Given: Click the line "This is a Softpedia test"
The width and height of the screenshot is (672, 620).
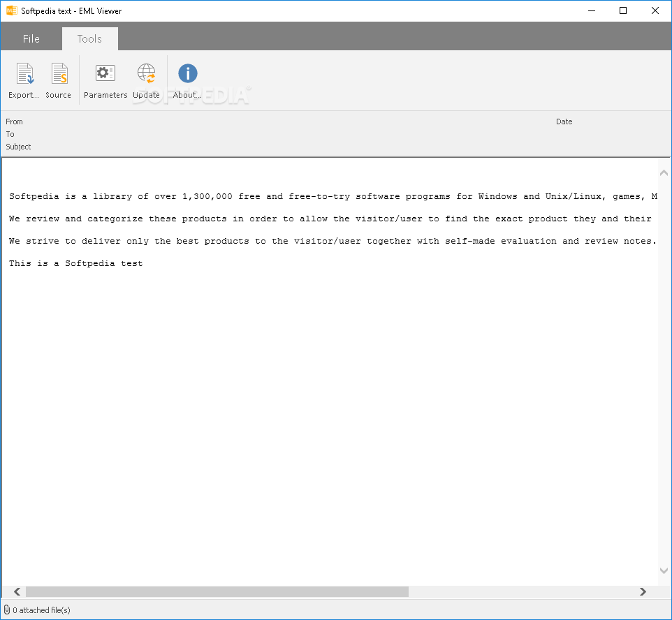Looking at the screenshot, I should pyautogui.click(x=76, y=263).
